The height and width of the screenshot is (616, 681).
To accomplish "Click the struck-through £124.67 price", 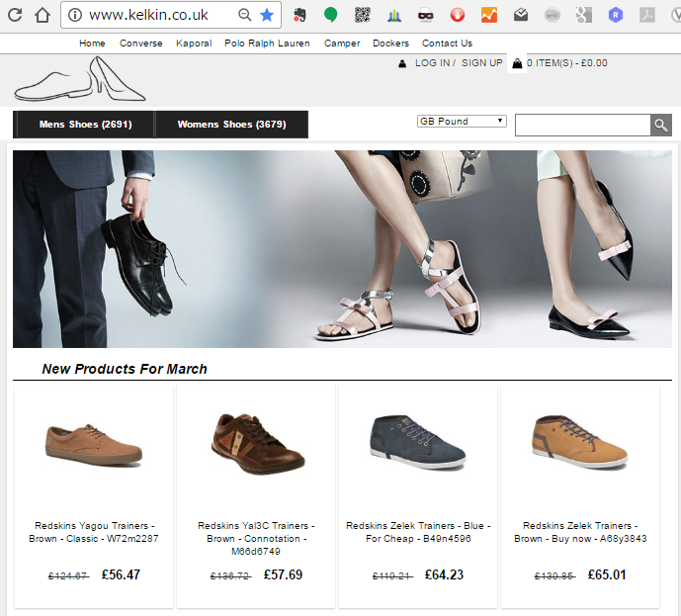I will pyautogui.click(x=68, y=576).
